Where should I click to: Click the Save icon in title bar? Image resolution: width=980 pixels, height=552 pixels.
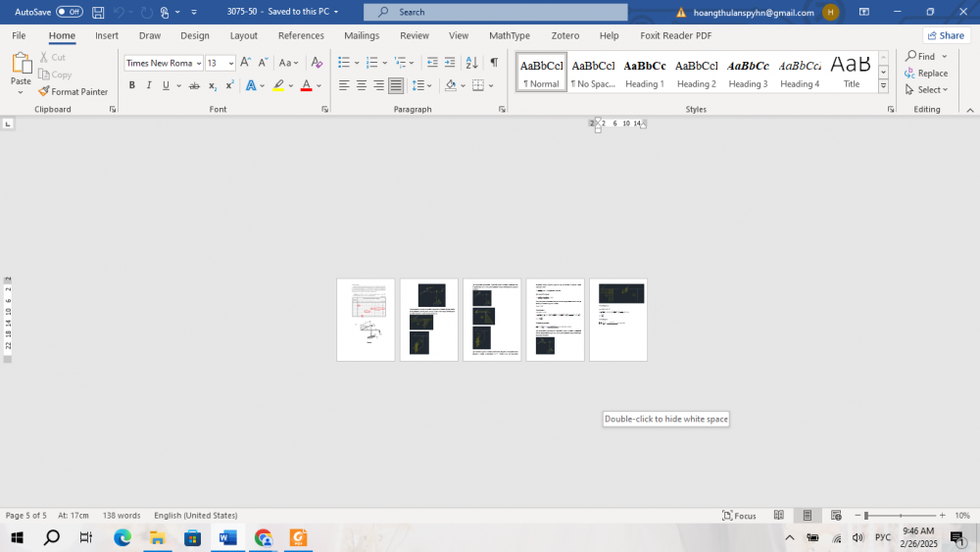98,12
